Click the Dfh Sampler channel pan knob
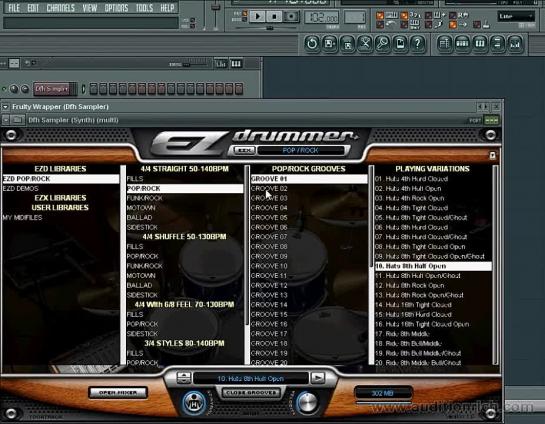The height and width of the screenshot is (424, 545). click(14, 89)
